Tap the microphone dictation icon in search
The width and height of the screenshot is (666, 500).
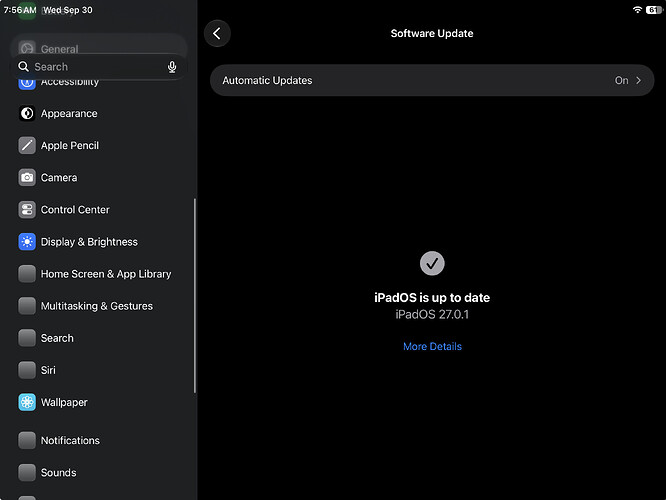click(x=172, y=67)
